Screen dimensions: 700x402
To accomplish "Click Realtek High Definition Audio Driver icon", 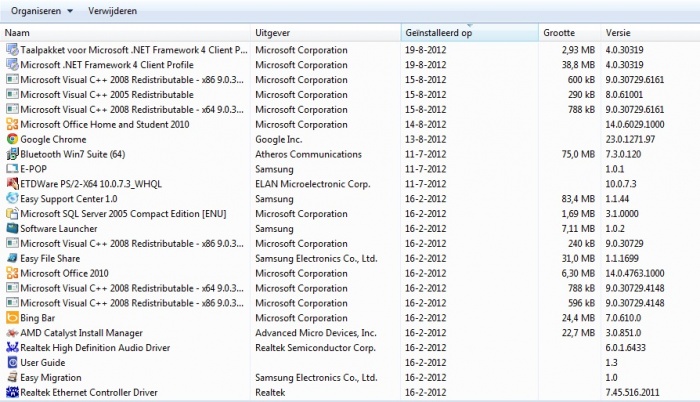I will pyautogui.click(x=12, y=348).
